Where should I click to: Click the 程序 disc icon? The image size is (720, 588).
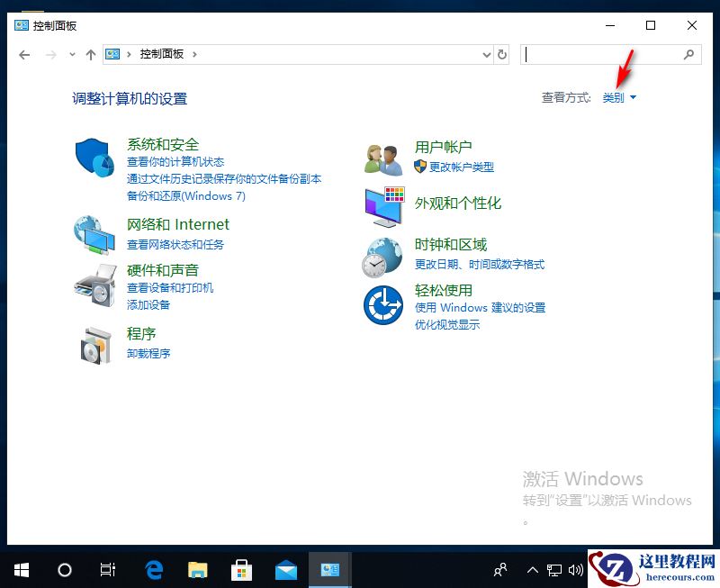pos(94,344)
